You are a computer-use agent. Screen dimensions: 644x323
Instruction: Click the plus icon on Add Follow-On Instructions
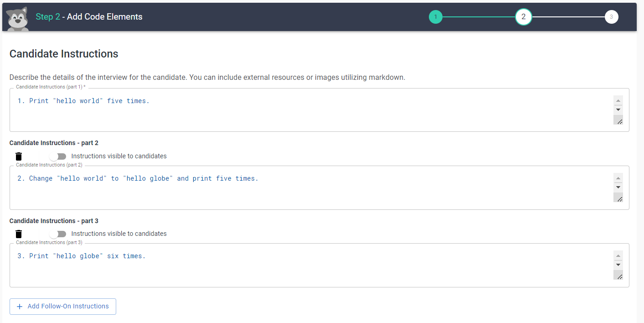click(x=20, y=307)
